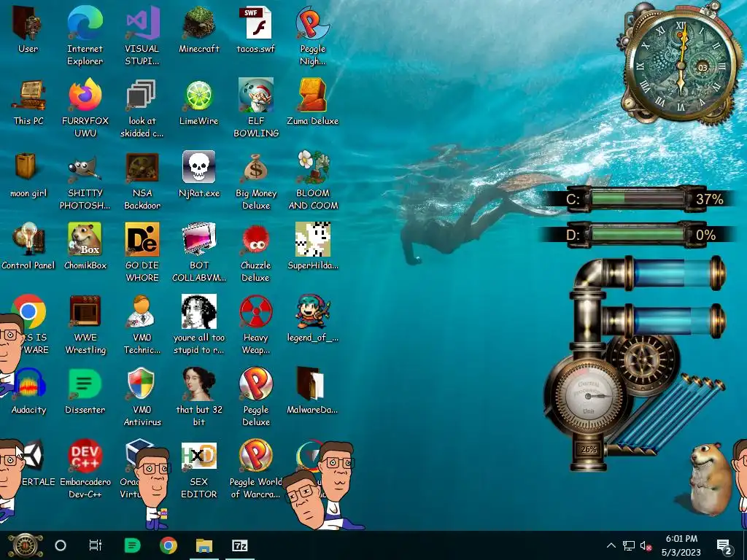This screenshot has height=560, width=747.
Task: Launch Chuzzle Deluxe shortcut
Action: coord(256,253)
